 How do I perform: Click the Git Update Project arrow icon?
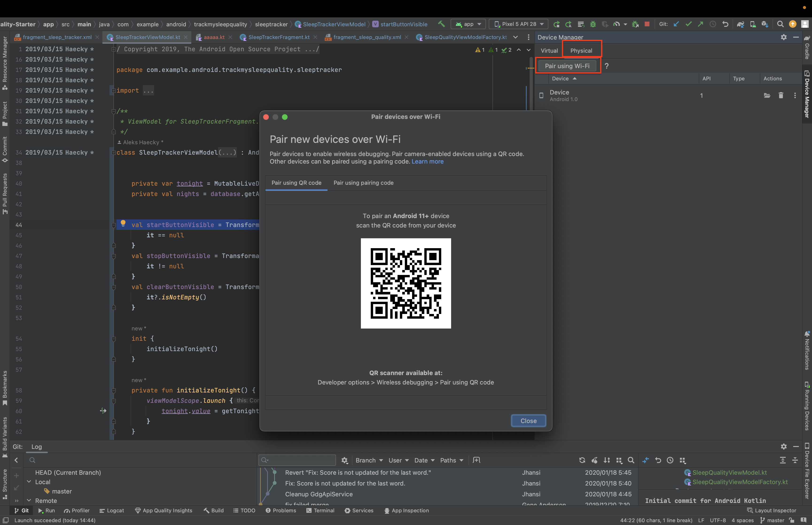pos(676,24)
